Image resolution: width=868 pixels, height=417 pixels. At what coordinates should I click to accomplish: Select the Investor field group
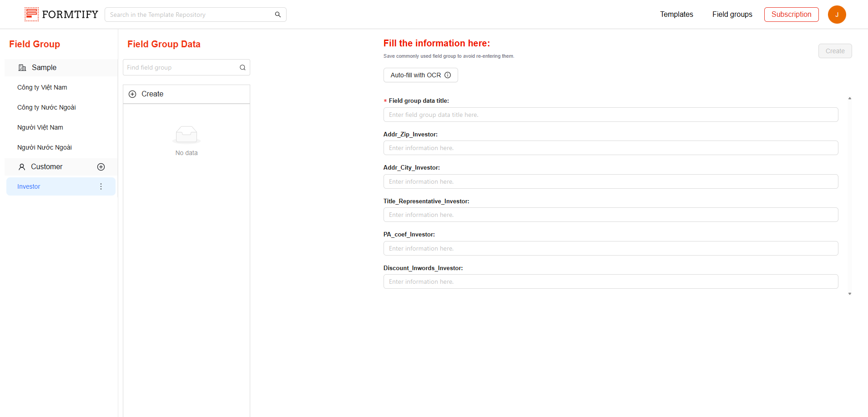pos(29,186)
